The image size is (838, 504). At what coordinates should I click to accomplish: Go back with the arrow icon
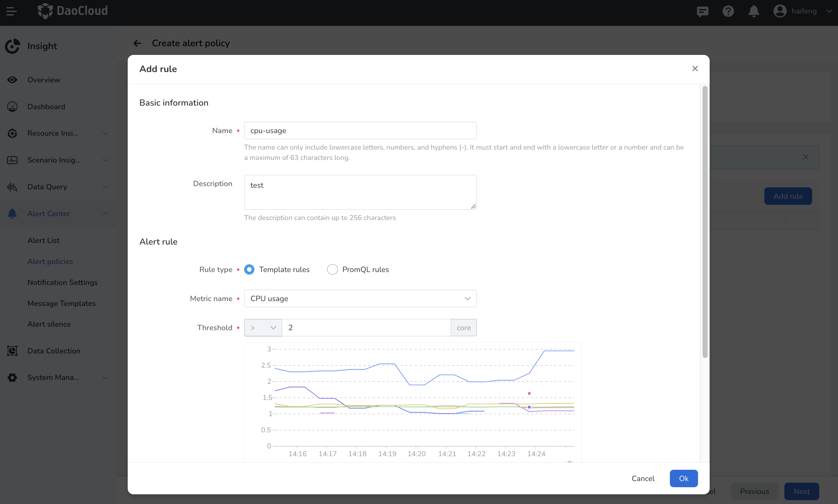tap(137, 43)
